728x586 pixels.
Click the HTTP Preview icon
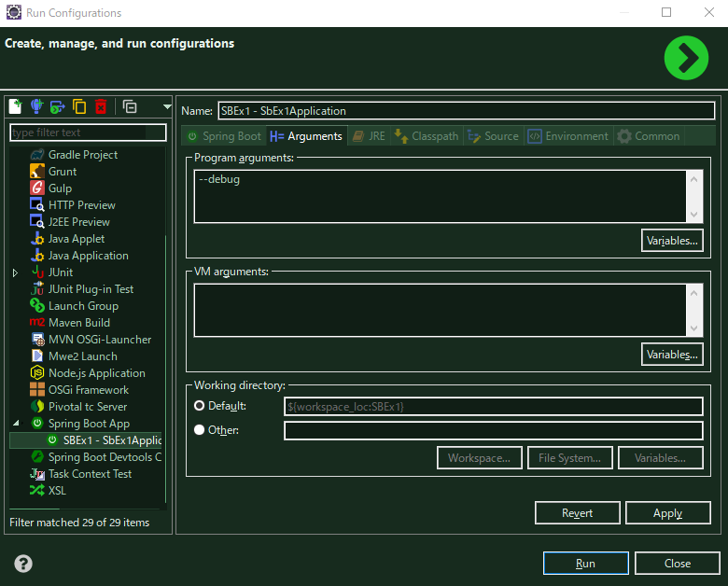(37, 204)
